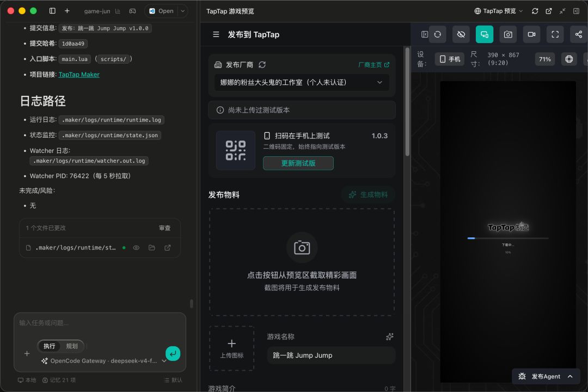Click the main.lua entry script tag
The width and height of the screenshot is (588, 392).
(x=75, y=59)
